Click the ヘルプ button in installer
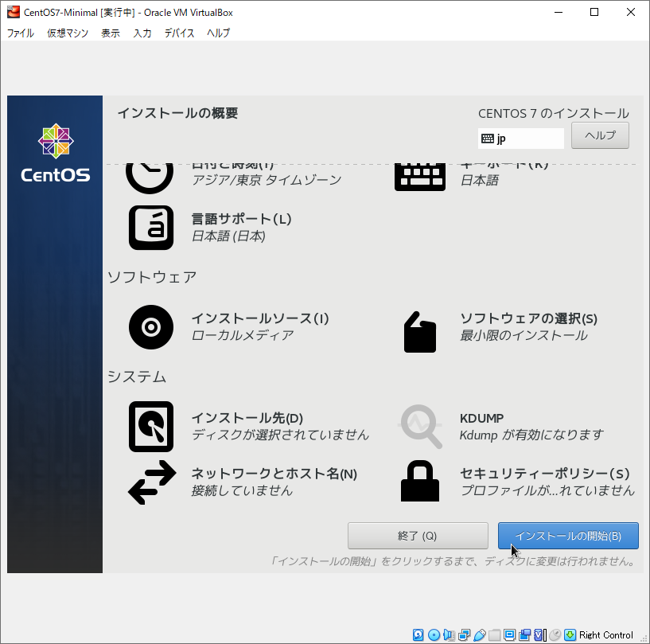Viewport: 650px width, 644px height. tap(600, 135)
